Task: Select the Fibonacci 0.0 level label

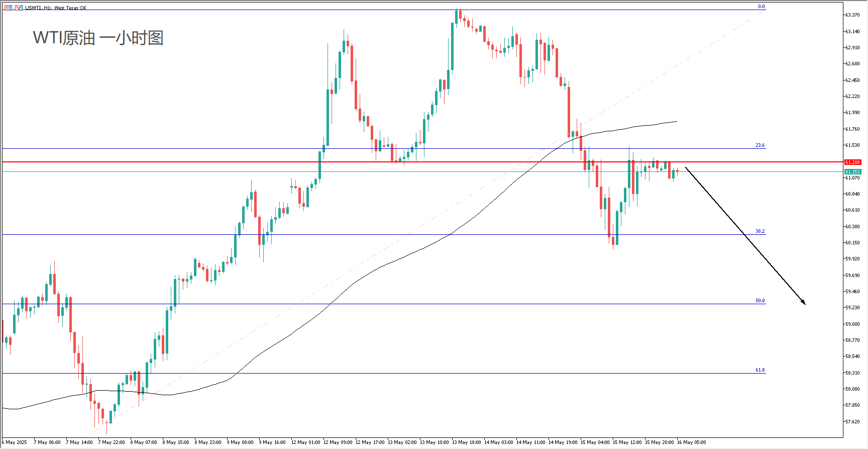Action: (761, 7)
